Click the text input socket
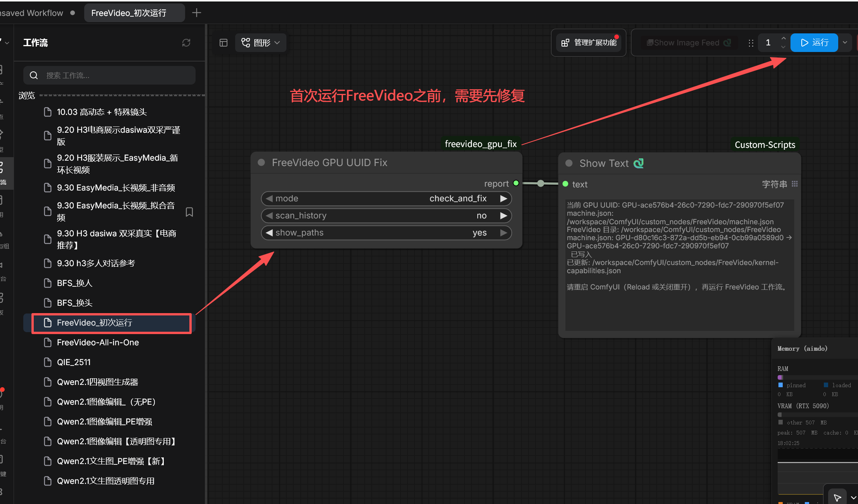 [565, 184]
